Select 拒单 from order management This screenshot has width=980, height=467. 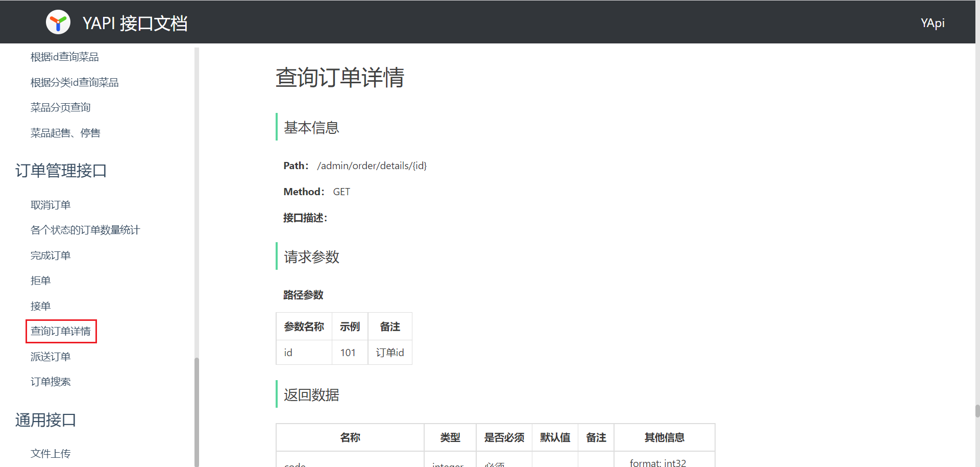[x=40, y=280]
